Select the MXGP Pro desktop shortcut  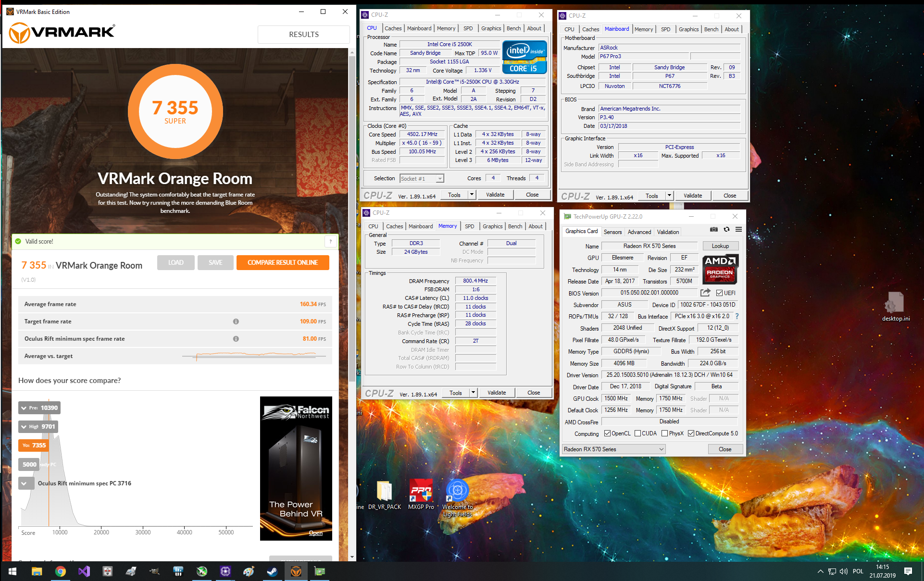click(421, 494)
